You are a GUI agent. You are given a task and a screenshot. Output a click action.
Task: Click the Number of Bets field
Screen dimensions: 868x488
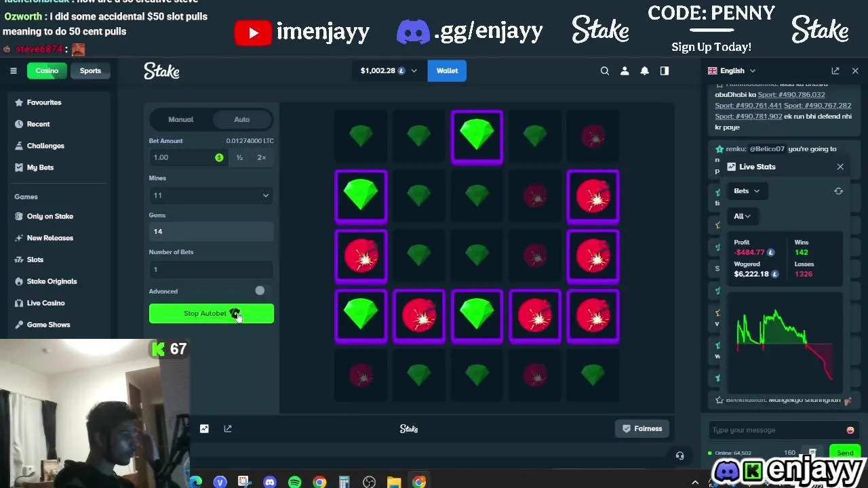pos(212,269)
